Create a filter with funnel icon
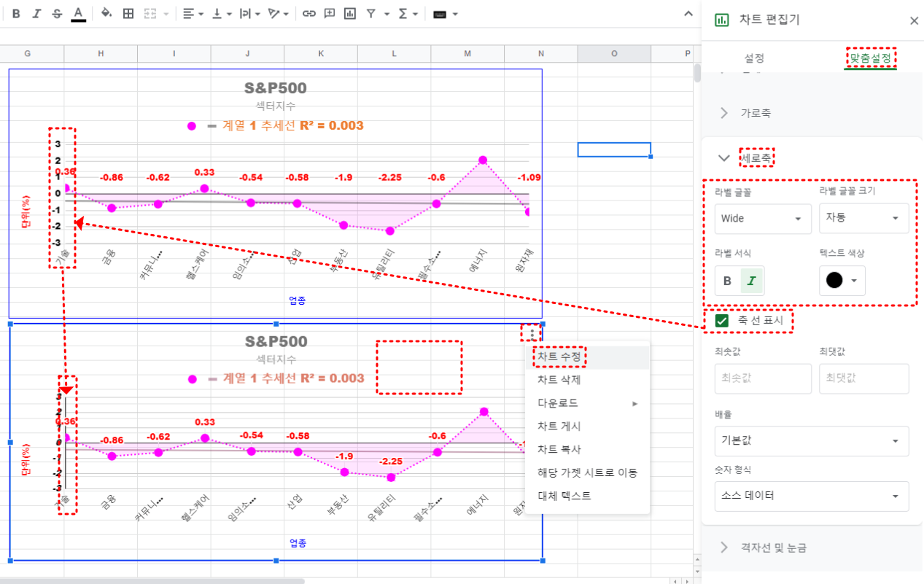This screenshot has height=584, width=924. point(371,13)
